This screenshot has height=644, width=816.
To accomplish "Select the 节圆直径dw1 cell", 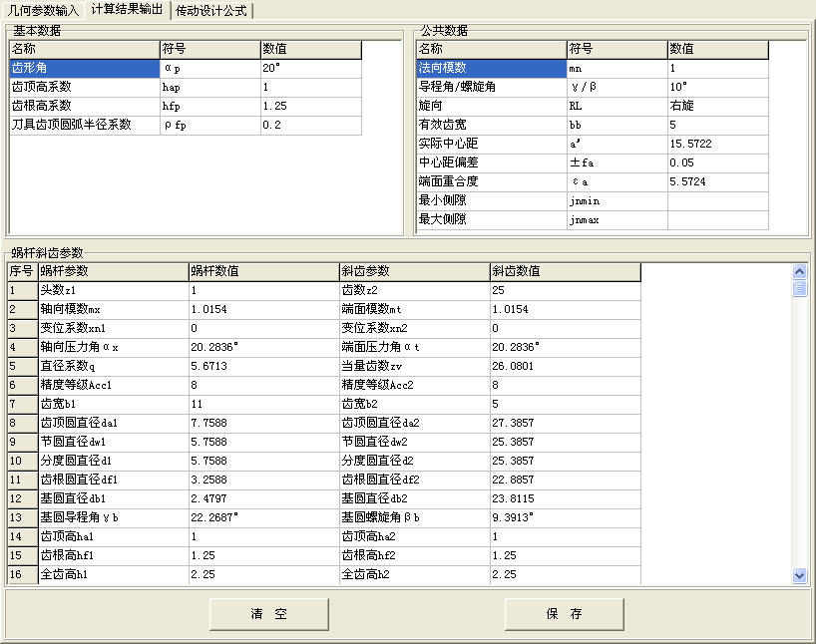I will 114,443.
